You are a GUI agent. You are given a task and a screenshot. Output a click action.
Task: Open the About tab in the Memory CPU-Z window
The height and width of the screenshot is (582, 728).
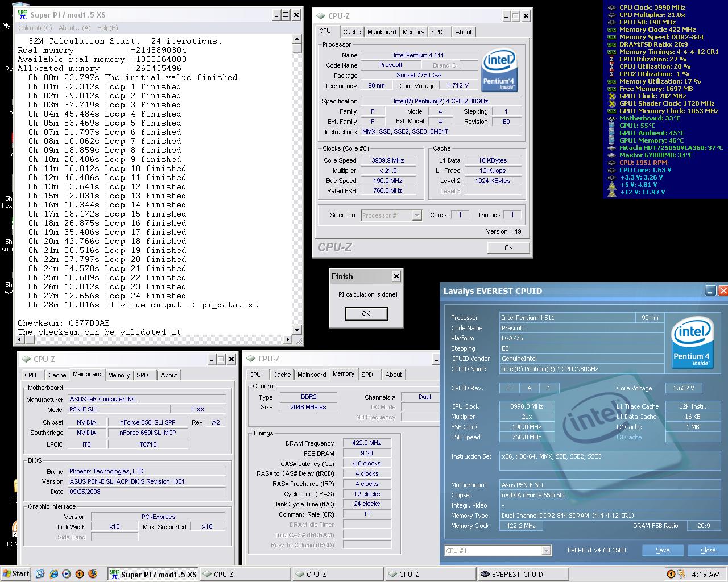pos(394,375)
